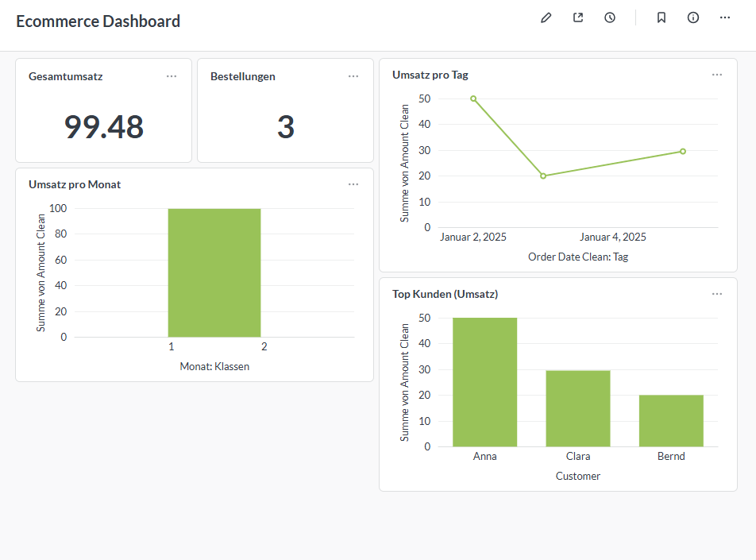Click the clock auto-refresh icon

[x=610, y=17]
